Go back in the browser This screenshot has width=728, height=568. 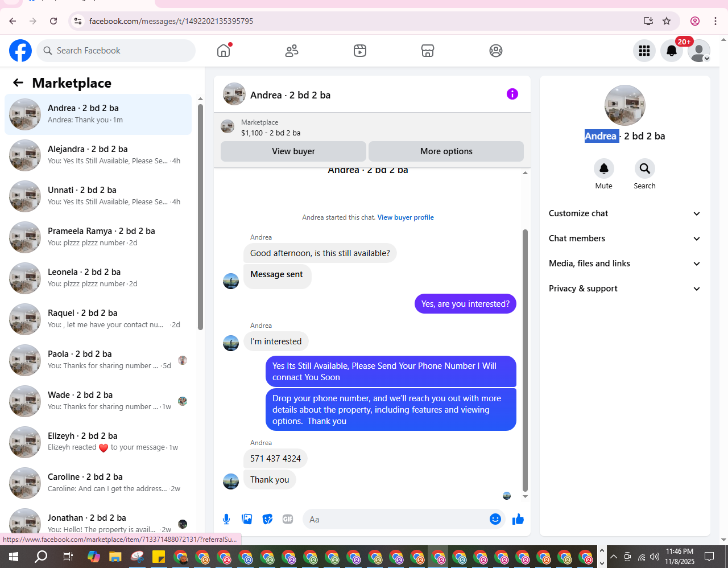(13, 21)
